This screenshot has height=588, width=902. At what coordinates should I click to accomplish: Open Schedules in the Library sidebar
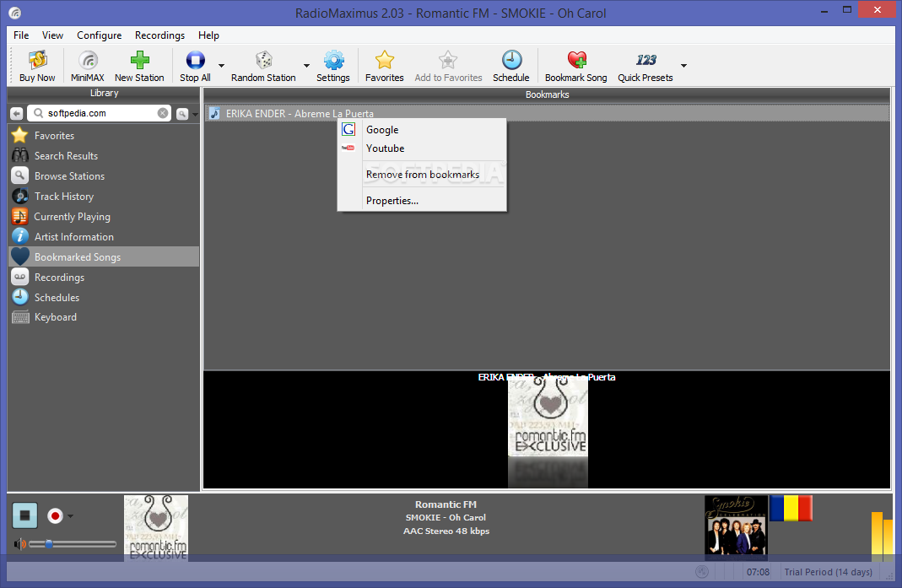pyautogui.click(x=104, y=297)
